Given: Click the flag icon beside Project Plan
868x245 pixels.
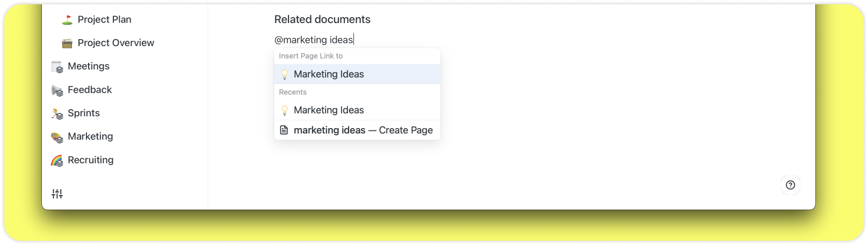Looking at the screenshot, I should pos(67,20).
